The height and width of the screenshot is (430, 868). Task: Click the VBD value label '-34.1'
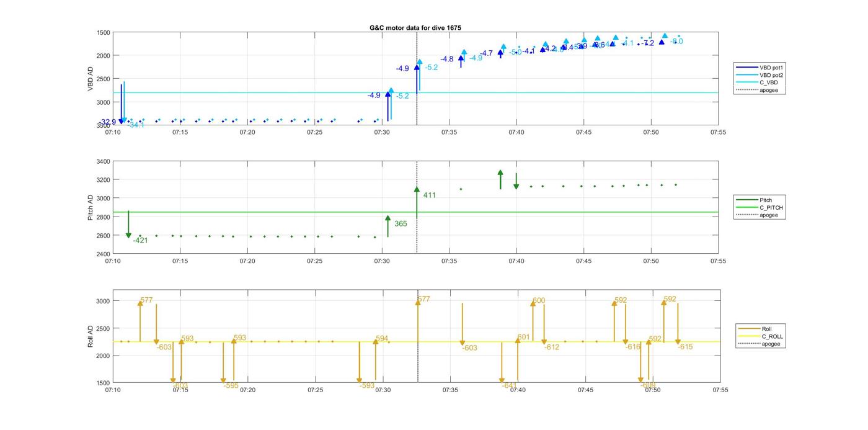click(x=136, y=125)
